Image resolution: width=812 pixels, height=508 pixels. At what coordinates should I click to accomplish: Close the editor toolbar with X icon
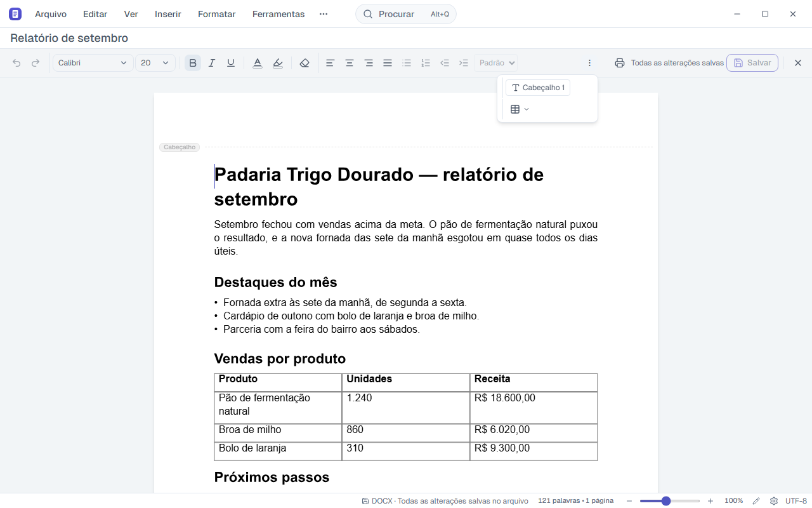click(x=798, y=63)
